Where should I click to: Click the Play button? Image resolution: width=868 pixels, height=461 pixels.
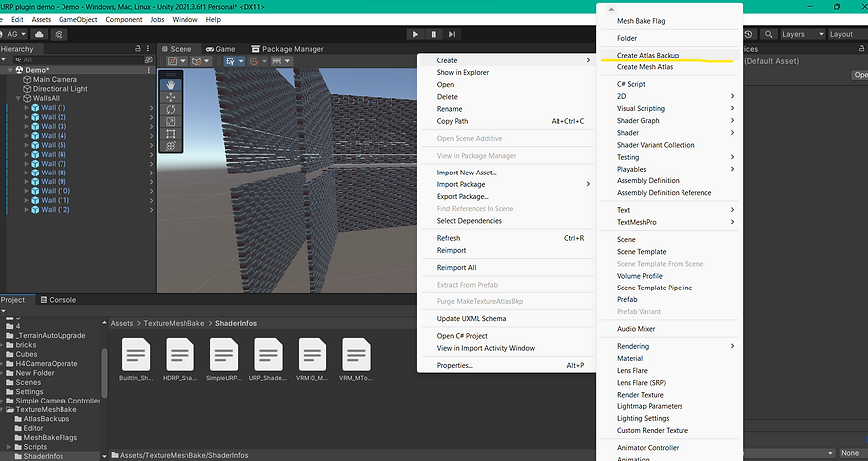[x=415, y=34]
